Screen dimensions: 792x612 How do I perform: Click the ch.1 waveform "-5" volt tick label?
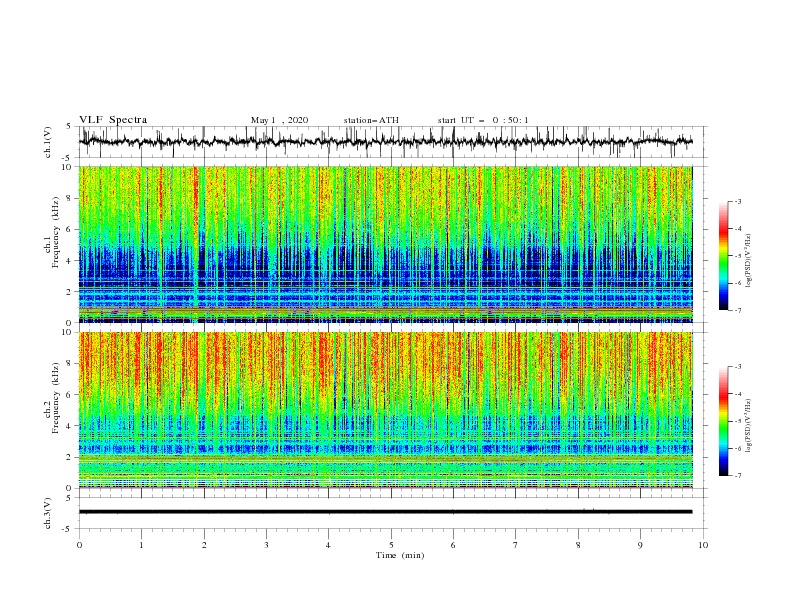(x=68, y=158)
